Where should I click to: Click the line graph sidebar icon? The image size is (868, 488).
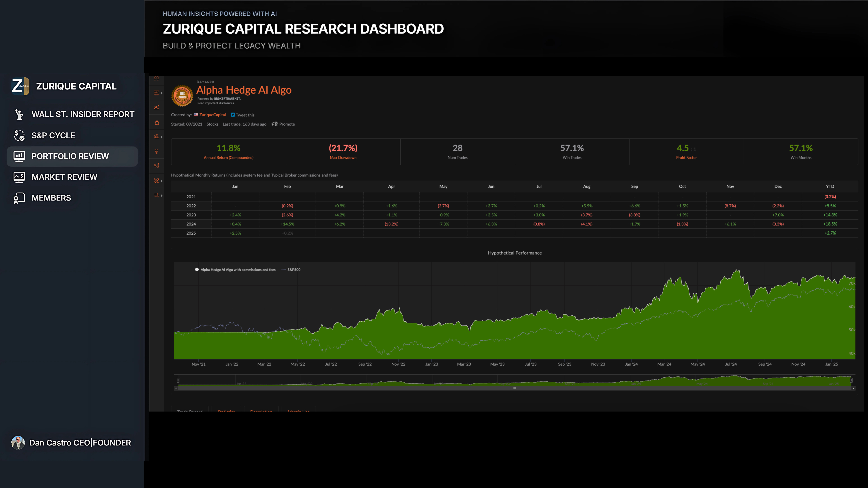pyautogui.click(x=156, y=107)
